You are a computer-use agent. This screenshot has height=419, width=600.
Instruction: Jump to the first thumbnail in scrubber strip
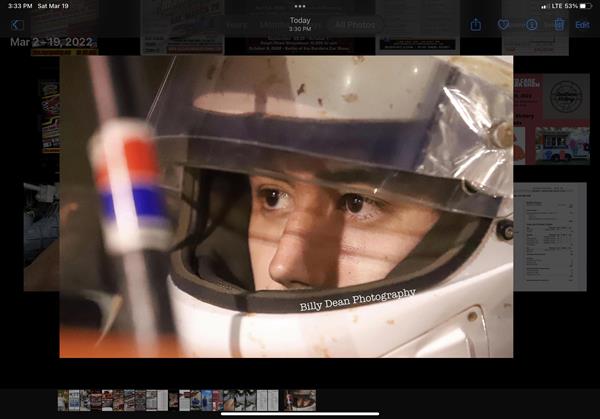pos(63,400)
